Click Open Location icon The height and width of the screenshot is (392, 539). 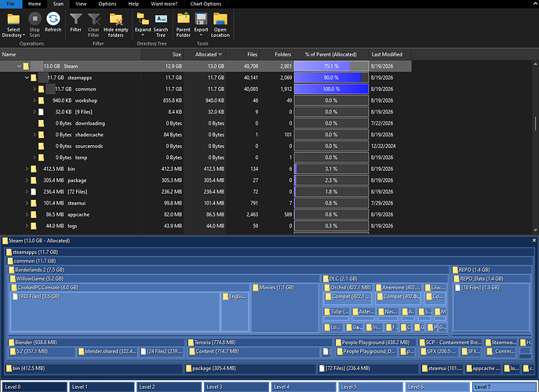[x=220, y=19]
